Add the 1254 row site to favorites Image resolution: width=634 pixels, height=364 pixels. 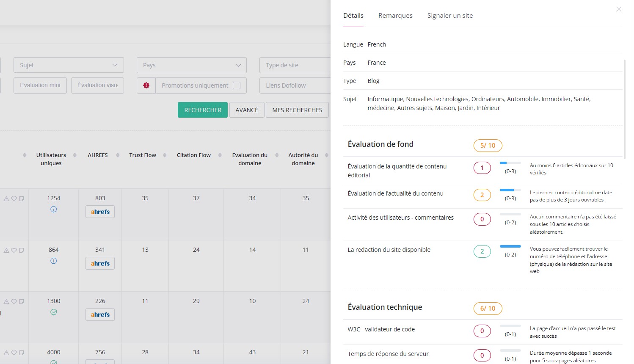click(14, 199)
